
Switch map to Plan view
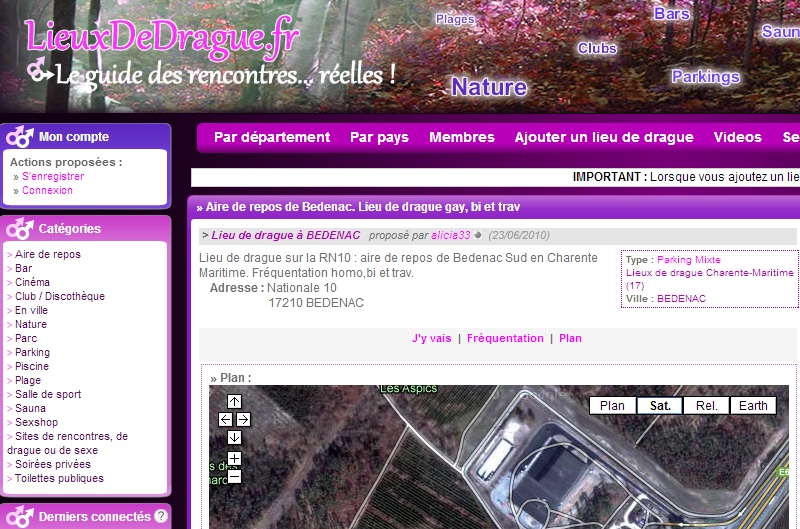(612, 406)
